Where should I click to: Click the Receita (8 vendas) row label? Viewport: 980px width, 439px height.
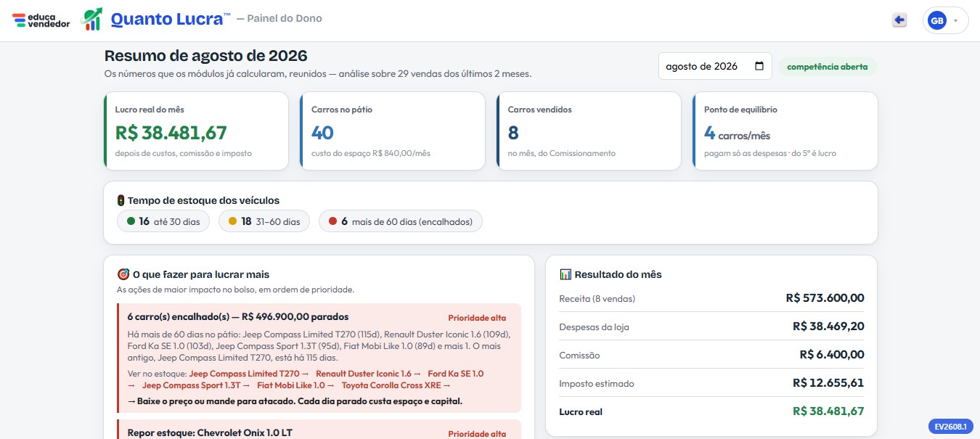[x=597, y=298]
